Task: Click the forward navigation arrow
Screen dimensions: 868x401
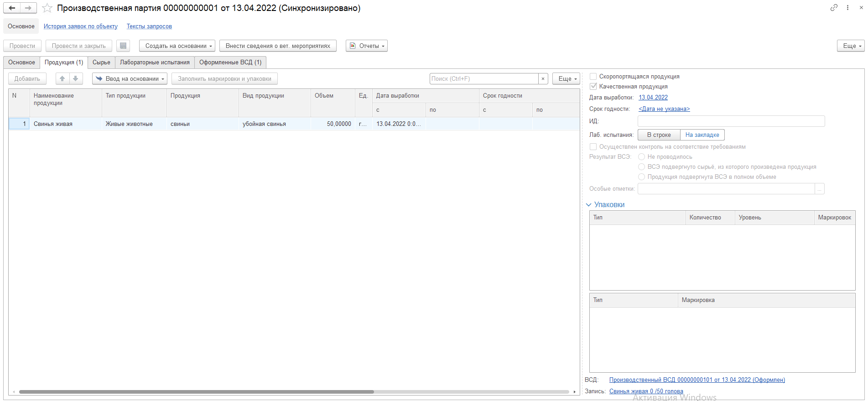Action: (28, 8)
